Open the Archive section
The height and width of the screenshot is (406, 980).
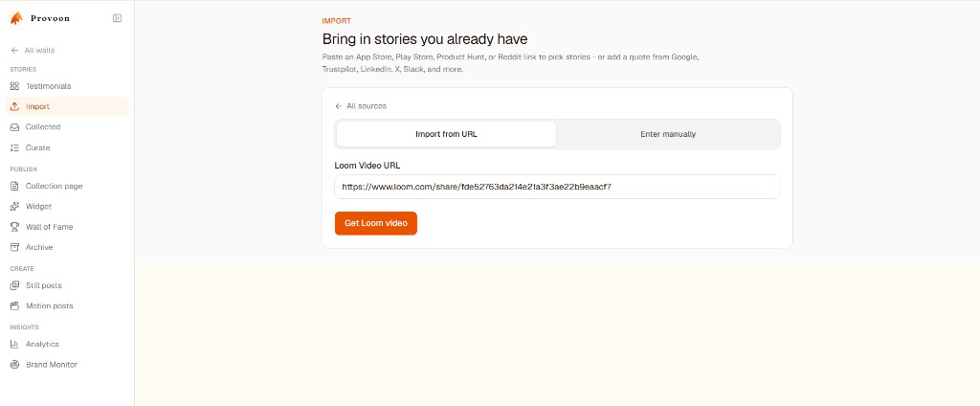coord(67,247)
